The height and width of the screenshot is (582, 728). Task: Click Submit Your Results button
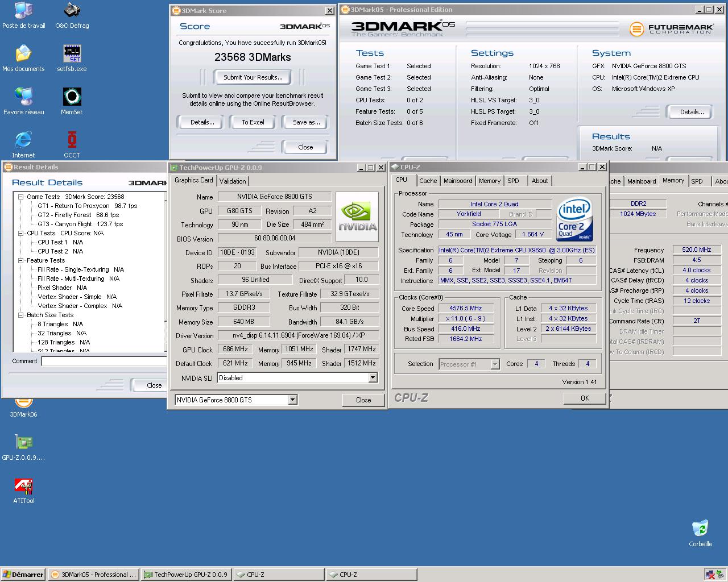(x=253, y=77)
